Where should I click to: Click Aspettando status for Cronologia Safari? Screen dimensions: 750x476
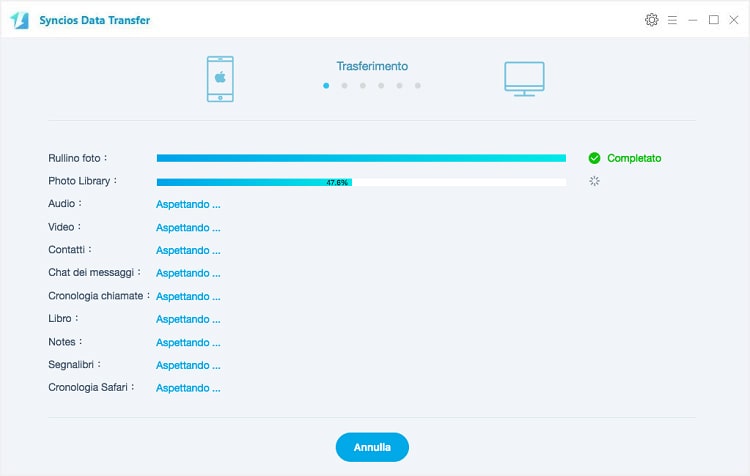[188, 388]
